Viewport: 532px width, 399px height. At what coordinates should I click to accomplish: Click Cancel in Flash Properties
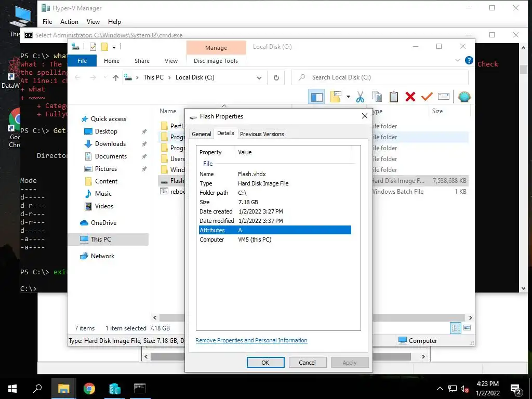tap(307, 362)
